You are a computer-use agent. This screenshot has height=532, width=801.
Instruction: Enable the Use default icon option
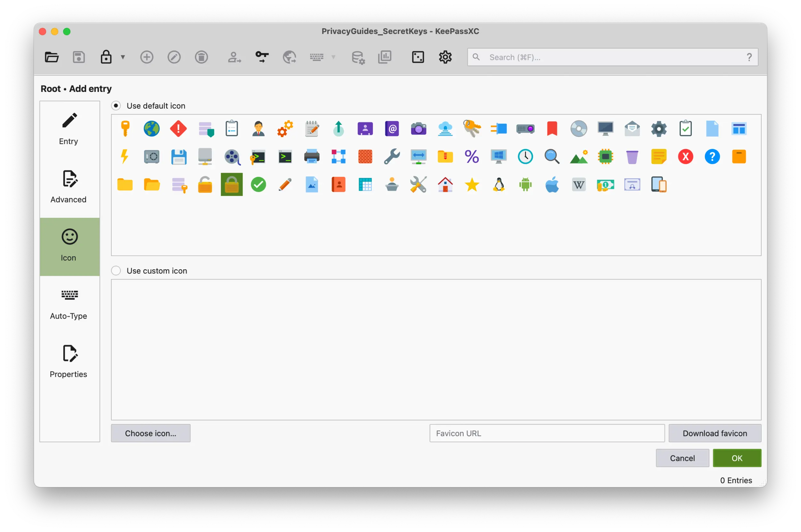[116, 105]
